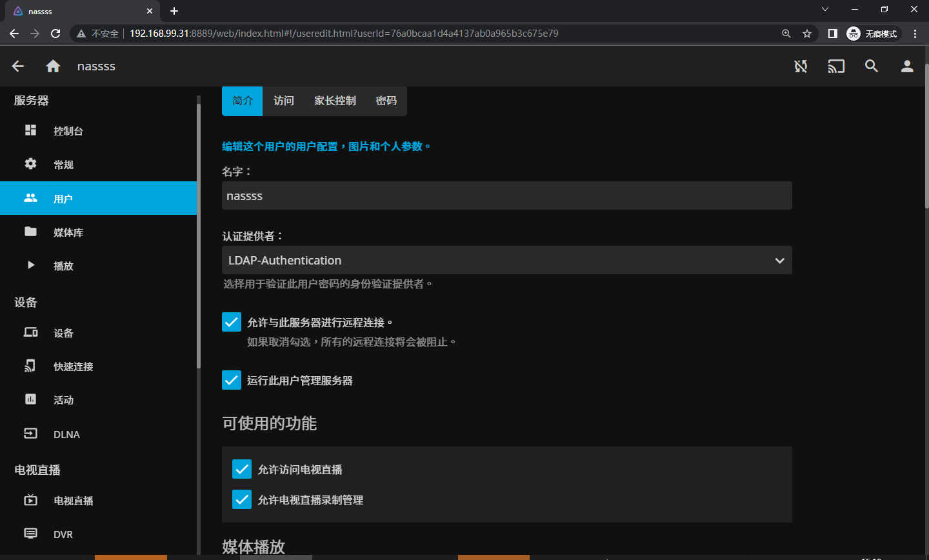Click the SyncPlay icon in header

801,66
